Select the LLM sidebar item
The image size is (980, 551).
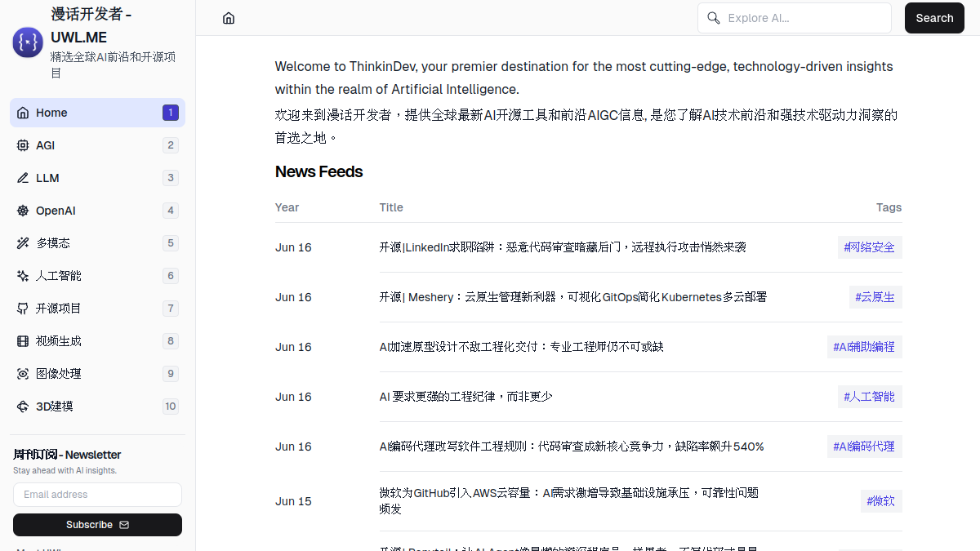97,178
